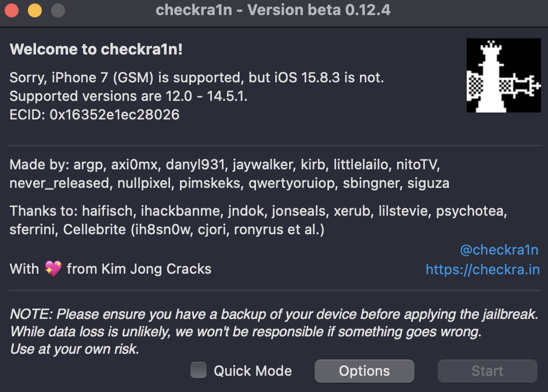Click the italic NOTE backup warning text
The image size is (548, 392).
click(274, 332)
